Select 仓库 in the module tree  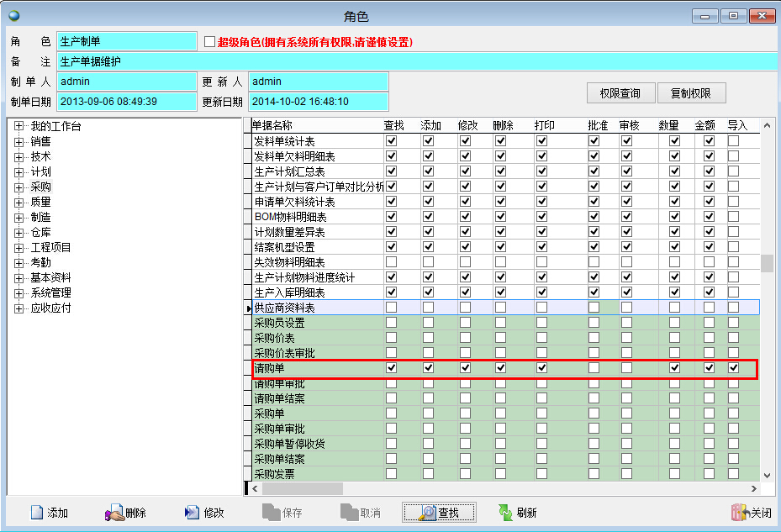tap(40, 233)
